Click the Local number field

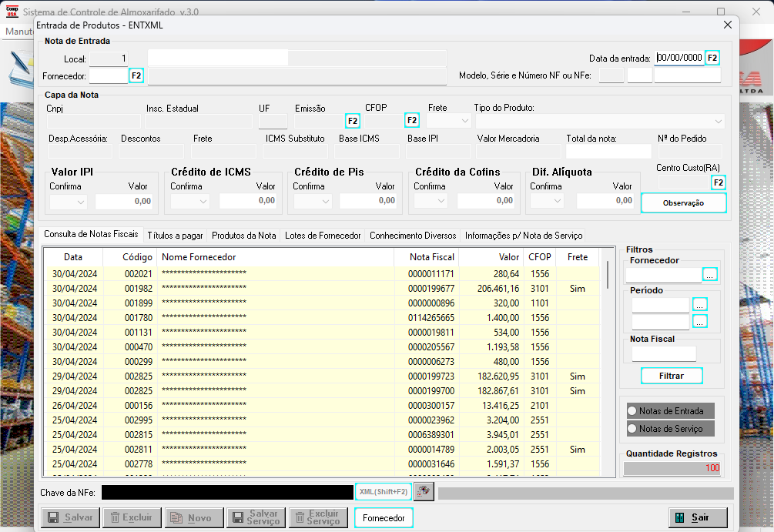(109, 59)
